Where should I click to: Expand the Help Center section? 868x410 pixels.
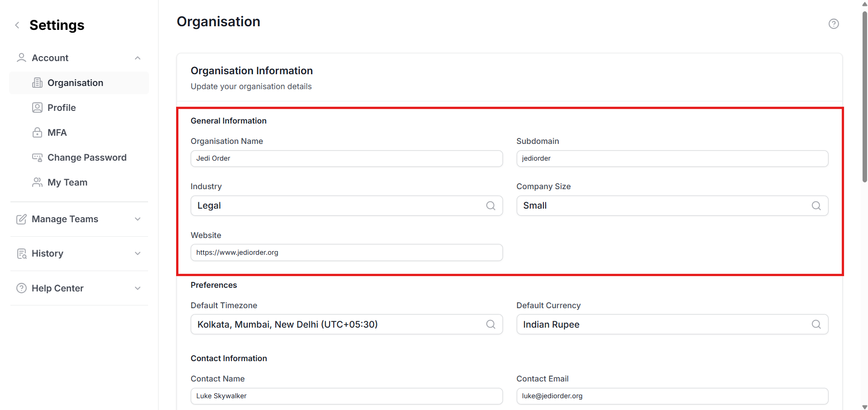click(x=138, y=288)
